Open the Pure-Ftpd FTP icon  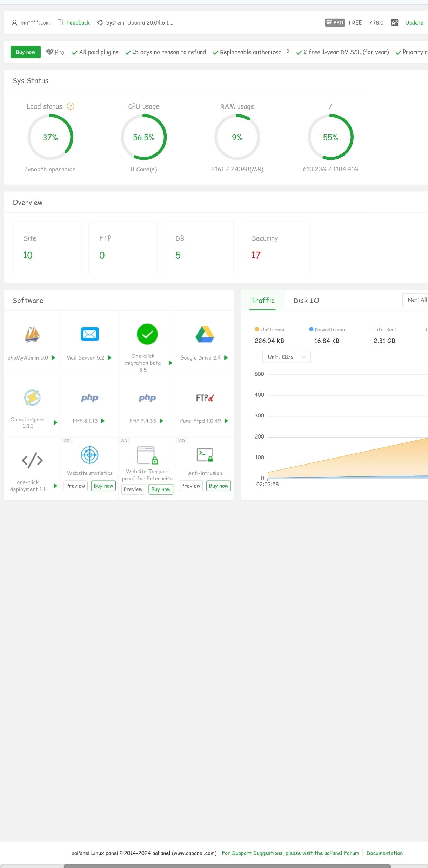pyautogui.click(x=205, y=398)
